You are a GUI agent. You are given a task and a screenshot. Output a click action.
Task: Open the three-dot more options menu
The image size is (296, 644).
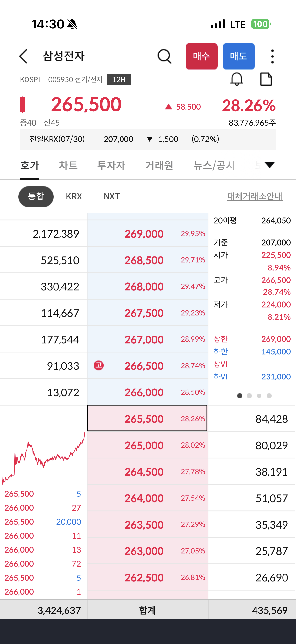click(x=272, y=56)
